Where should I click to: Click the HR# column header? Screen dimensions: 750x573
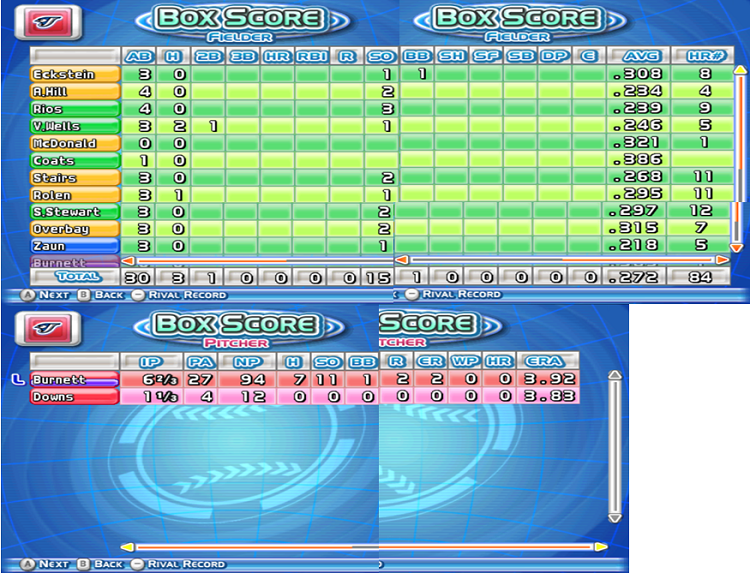coord(703,56)
